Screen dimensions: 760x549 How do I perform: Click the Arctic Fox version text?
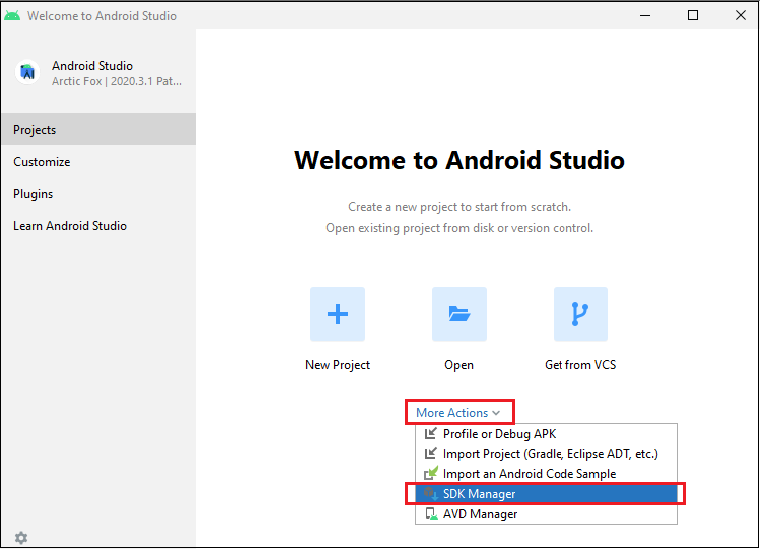[x=117, y=81]
